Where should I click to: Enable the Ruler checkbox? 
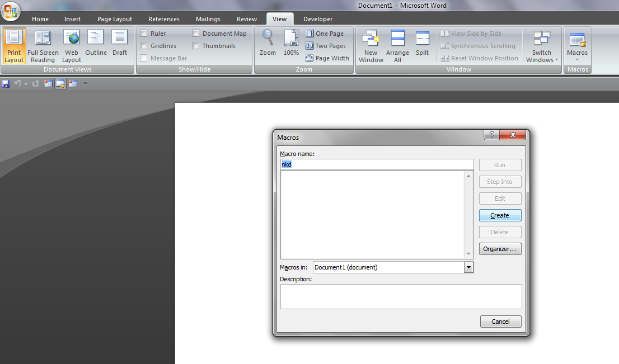point(144,34)
